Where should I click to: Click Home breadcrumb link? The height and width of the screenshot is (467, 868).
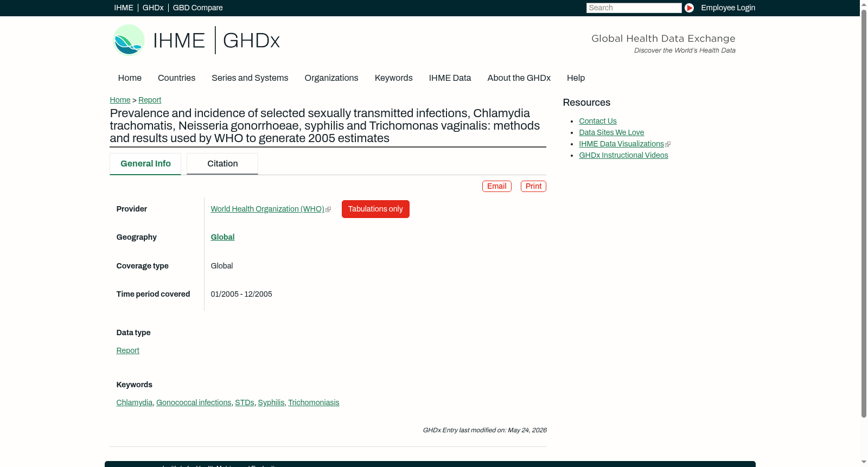click(x=120, y=100)
